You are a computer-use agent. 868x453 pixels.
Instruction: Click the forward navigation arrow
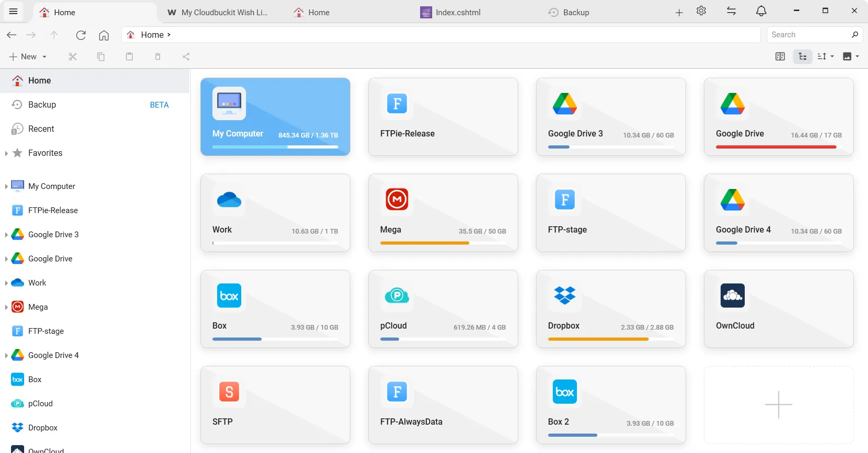tap(31, 35)
